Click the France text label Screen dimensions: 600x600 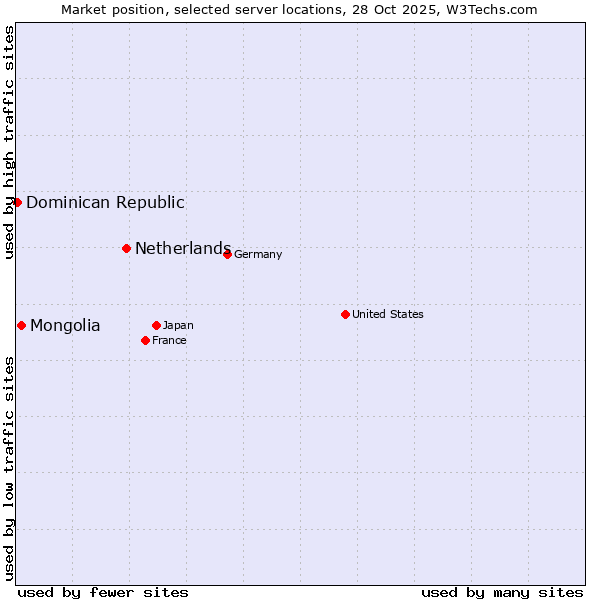click(169, 340)
